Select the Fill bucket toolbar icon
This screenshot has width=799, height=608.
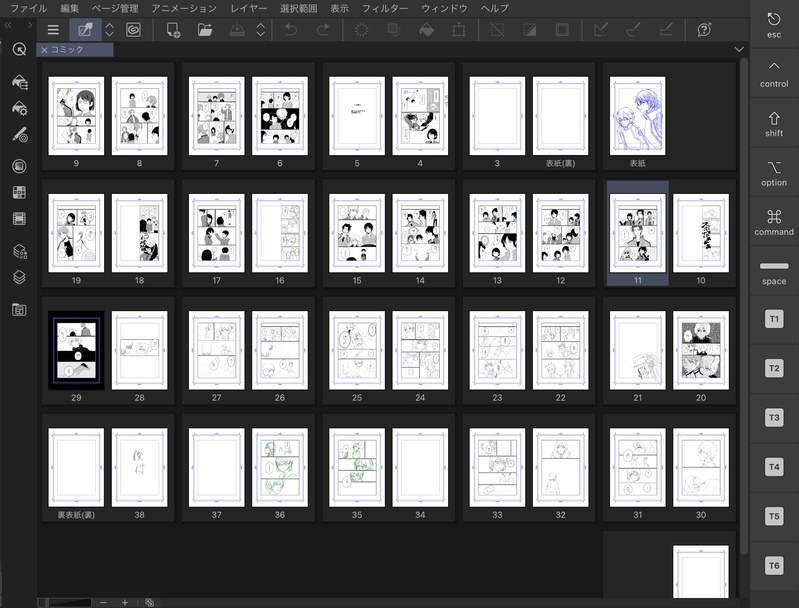click(427, 30)
